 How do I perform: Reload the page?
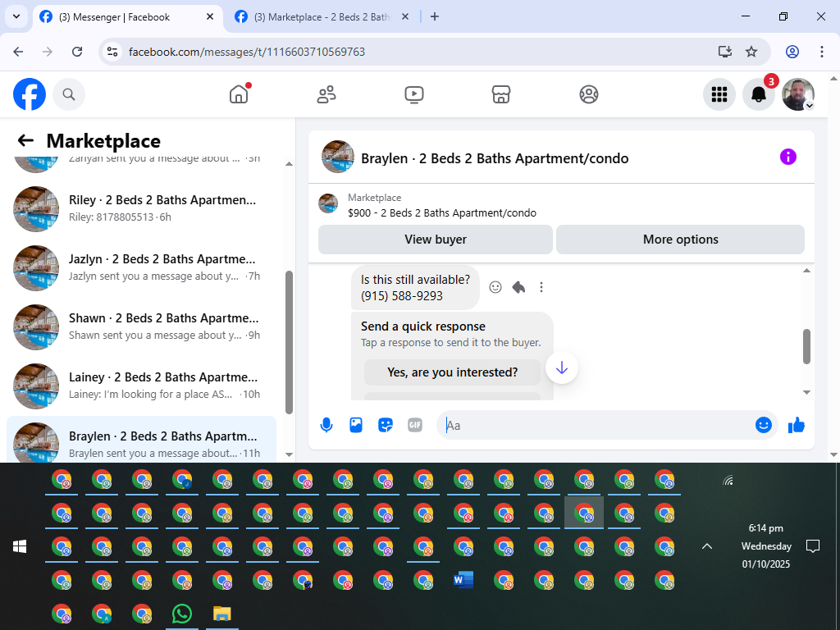pos(77,52)
